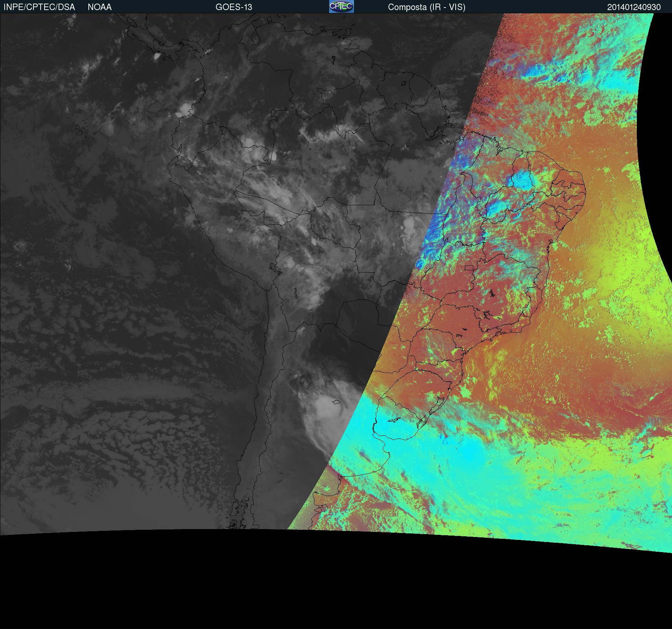Select the timestamp 201401240930
672x629 pixels.
634,7
